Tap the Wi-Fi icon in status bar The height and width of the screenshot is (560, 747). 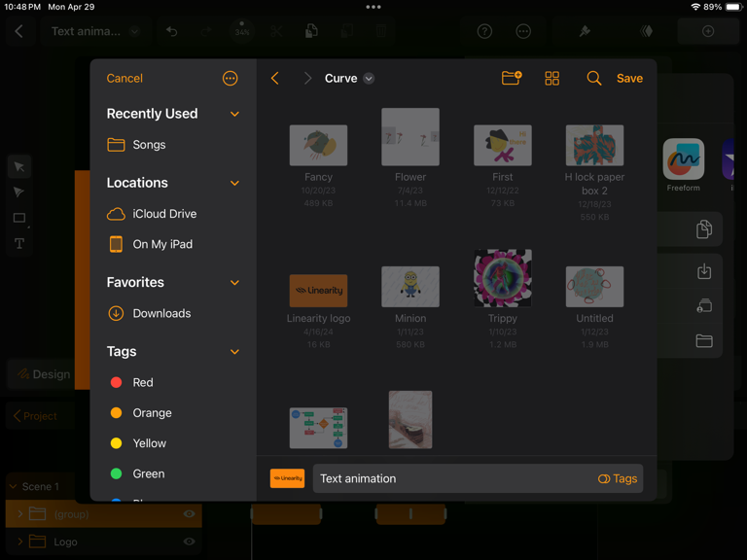pyautogui.click(x=695, y=7)
